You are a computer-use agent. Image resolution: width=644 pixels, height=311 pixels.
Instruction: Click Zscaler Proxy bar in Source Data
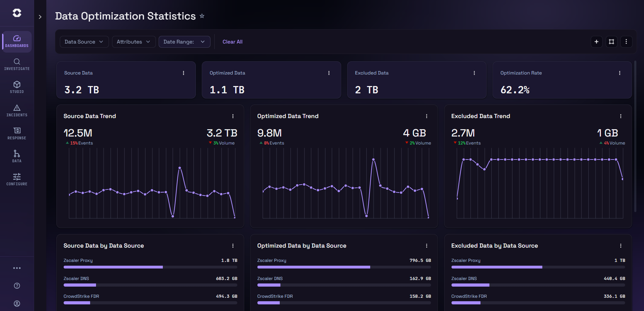(150, 267)
